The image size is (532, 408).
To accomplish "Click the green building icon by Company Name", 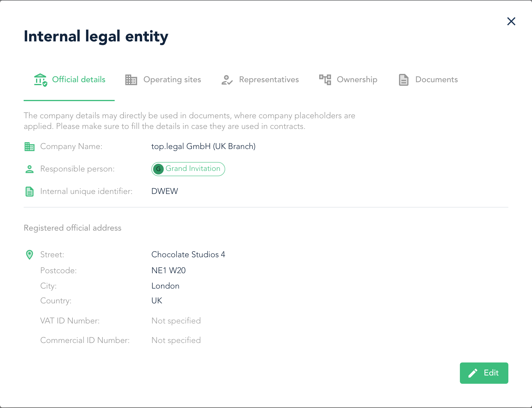I will click(29, 146).
